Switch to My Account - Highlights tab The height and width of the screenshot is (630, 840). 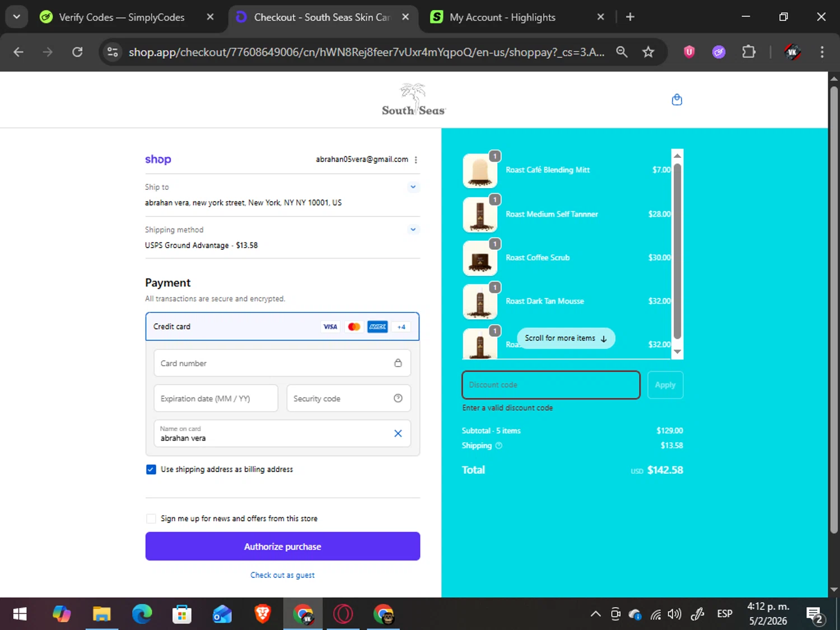[502, 17]
